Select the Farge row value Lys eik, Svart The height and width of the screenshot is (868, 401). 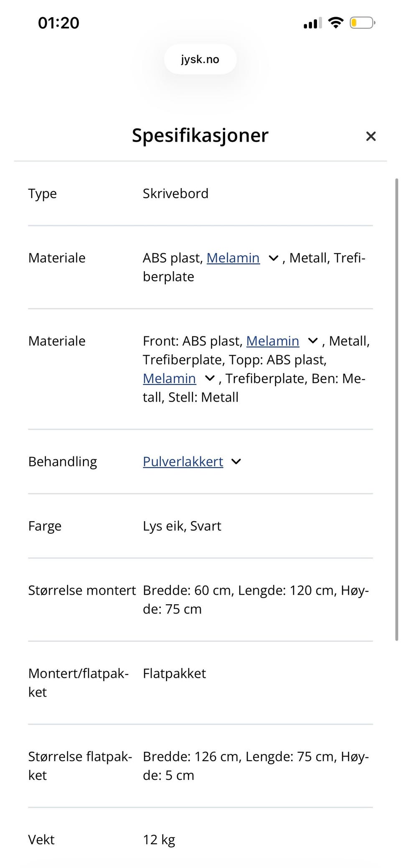(182, 526)
